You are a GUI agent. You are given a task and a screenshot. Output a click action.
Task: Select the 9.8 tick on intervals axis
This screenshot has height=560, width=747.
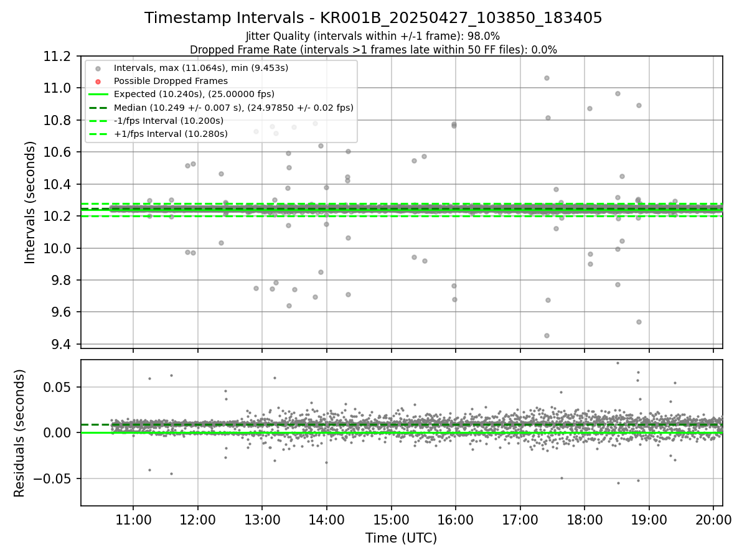[62, 280]
